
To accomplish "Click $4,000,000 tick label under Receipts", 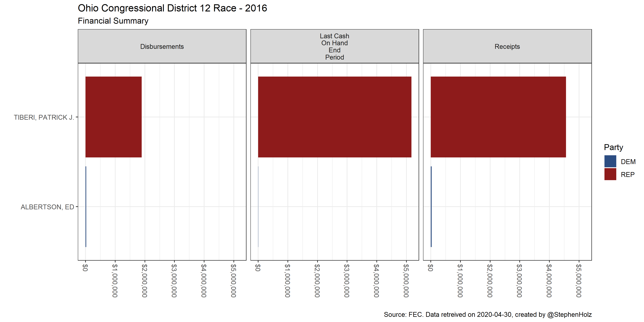I will pos(549,280).
